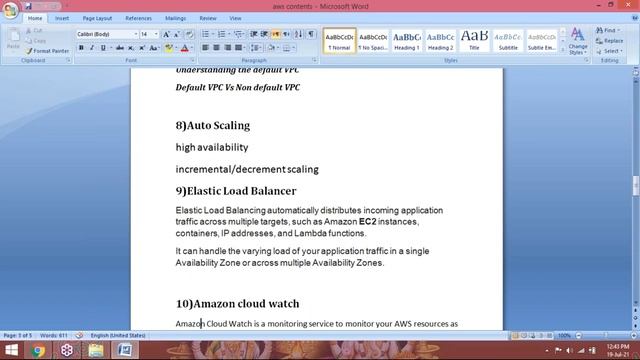640x360 pixels.
Task: Justify the text
Action: (x=238, y=48)
